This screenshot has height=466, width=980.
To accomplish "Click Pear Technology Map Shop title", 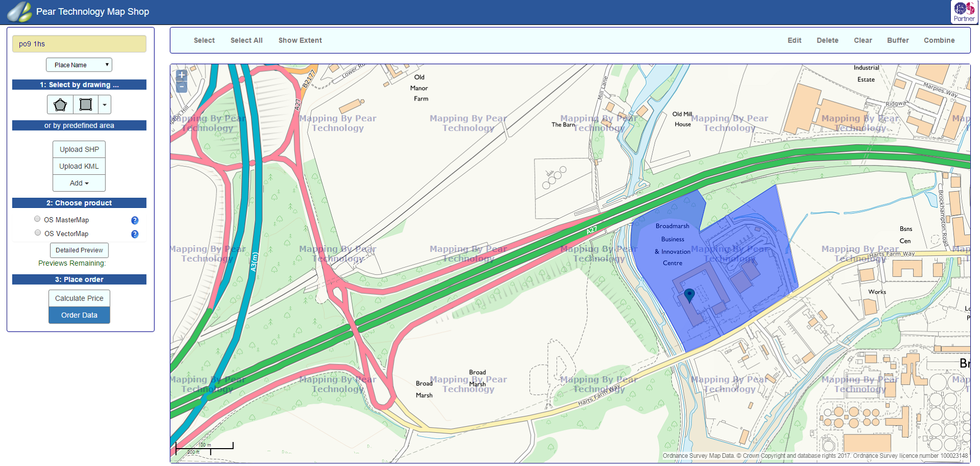I will (x=92, y=12).
